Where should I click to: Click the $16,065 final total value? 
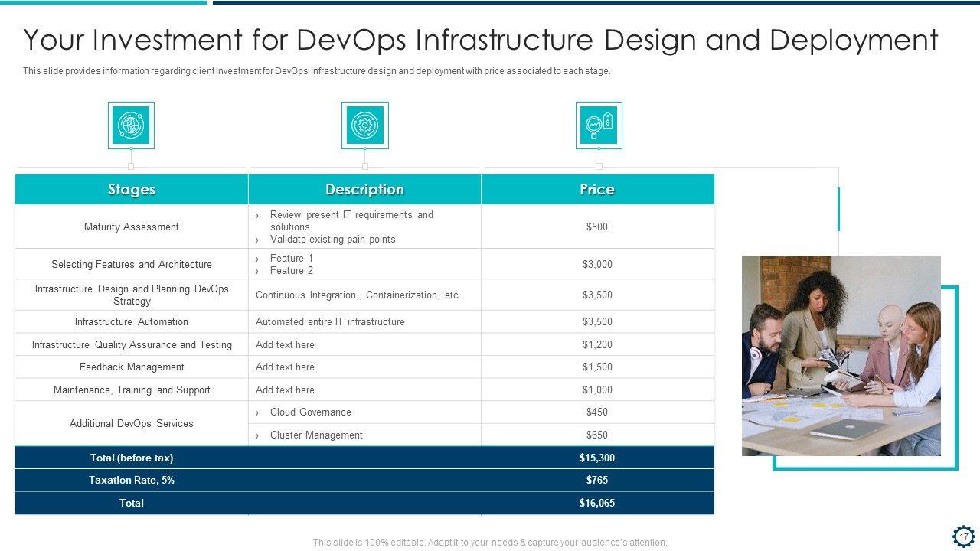pyautogui.click(x=597, y=504)
